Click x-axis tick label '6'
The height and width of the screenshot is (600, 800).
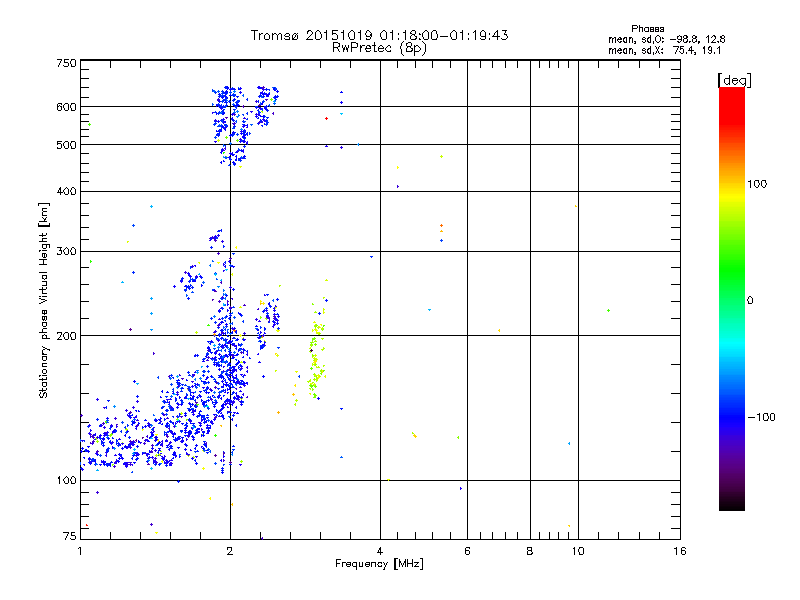click(x=467, y=551)
